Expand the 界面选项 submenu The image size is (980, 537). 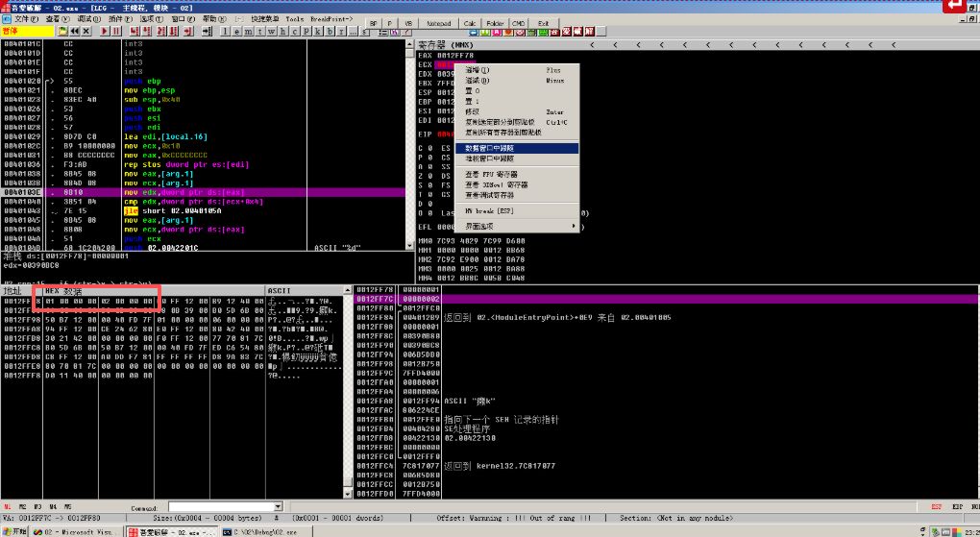point(516,227)
